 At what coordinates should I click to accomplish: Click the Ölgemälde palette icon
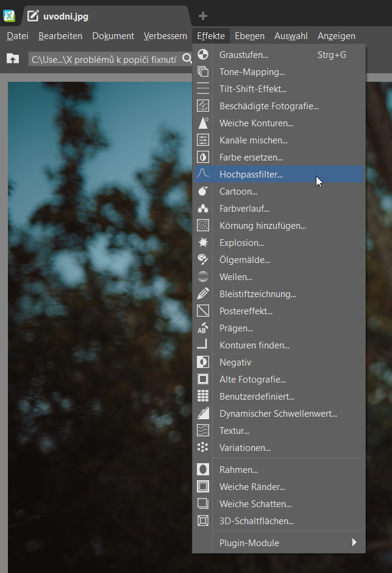(204, 260)
